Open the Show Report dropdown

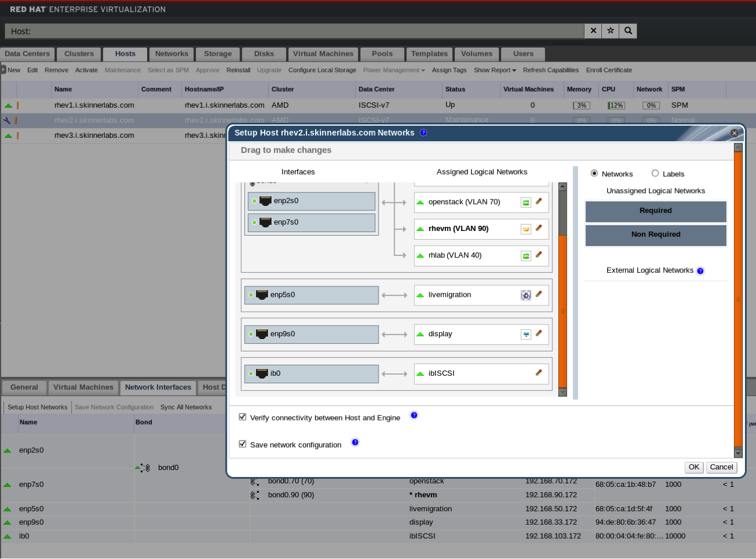(x=495, y=70)
